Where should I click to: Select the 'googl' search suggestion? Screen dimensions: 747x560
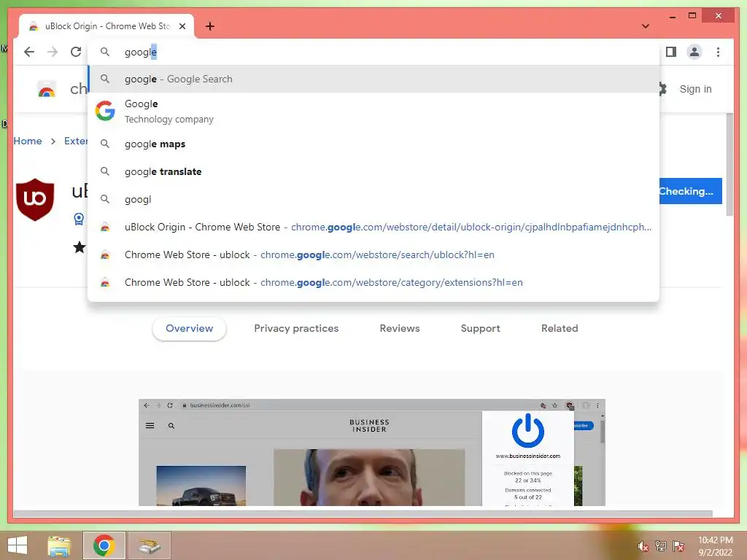(373, 199)
